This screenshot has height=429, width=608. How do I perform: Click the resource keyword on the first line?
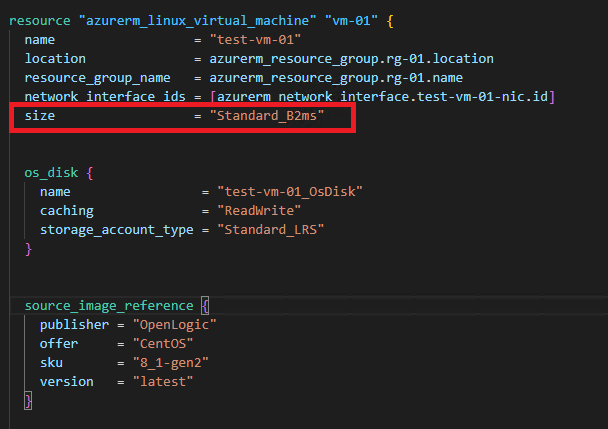pyautogui.click(x=40, y=21)
